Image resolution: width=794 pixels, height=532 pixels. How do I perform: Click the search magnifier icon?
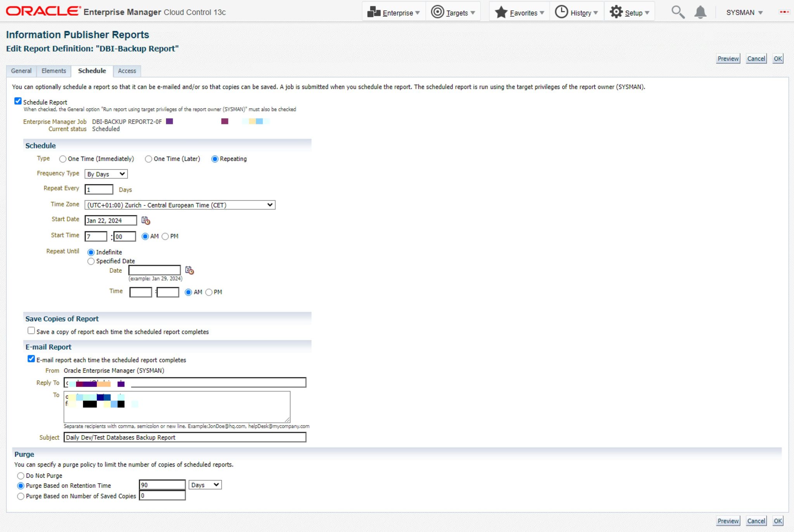(678, 12)
